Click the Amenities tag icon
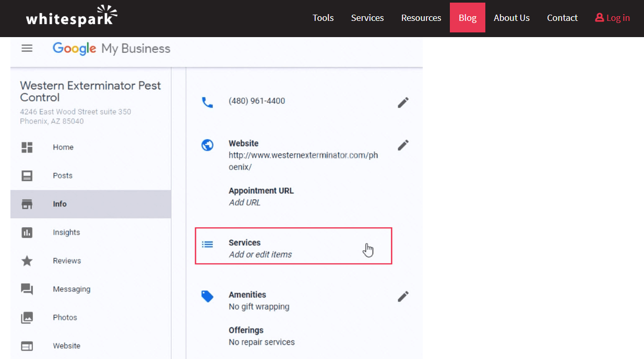This screenshot has width=644, height=359. point(207,296)
